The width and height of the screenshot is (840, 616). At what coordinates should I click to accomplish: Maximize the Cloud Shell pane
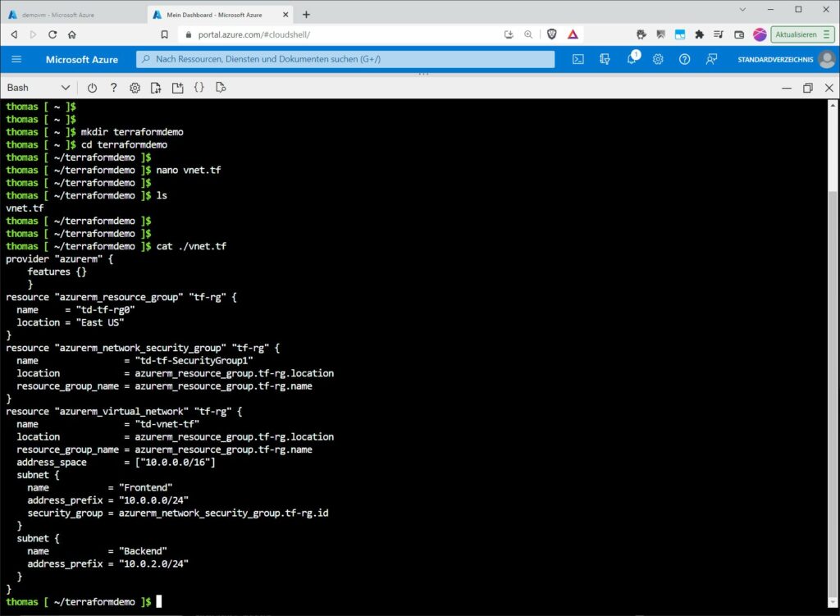tap(808, 88)
